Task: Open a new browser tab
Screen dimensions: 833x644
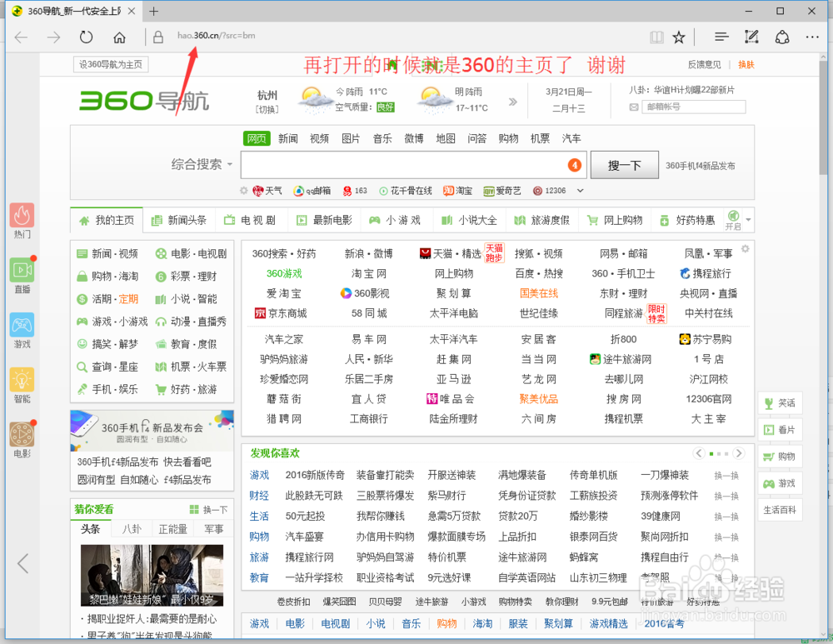Action: [154, 11]
